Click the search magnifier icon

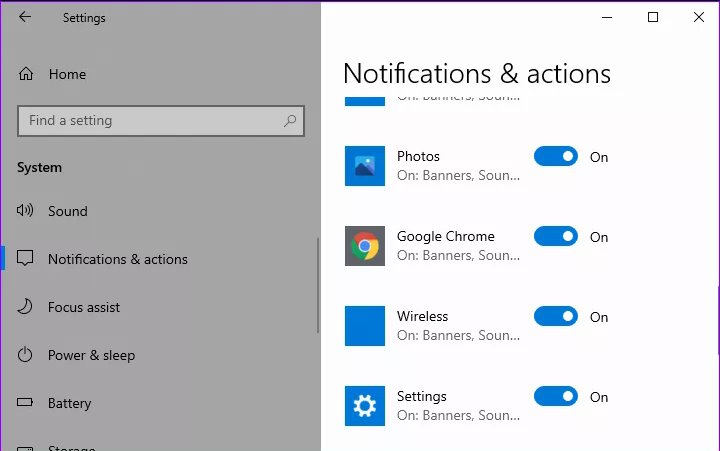pyautogui.click(x=290, y=121)
